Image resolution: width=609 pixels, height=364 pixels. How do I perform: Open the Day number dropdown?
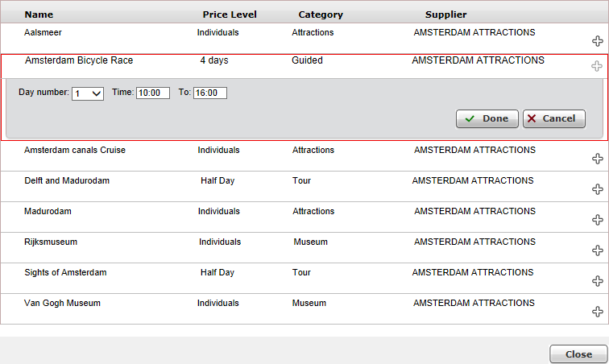point(88,93)
